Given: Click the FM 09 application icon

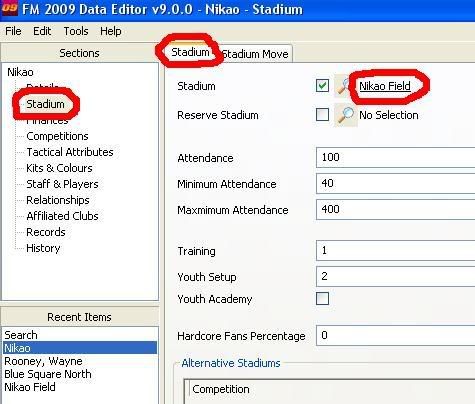Looking at the screenshot, I should [x=9, y=8].
